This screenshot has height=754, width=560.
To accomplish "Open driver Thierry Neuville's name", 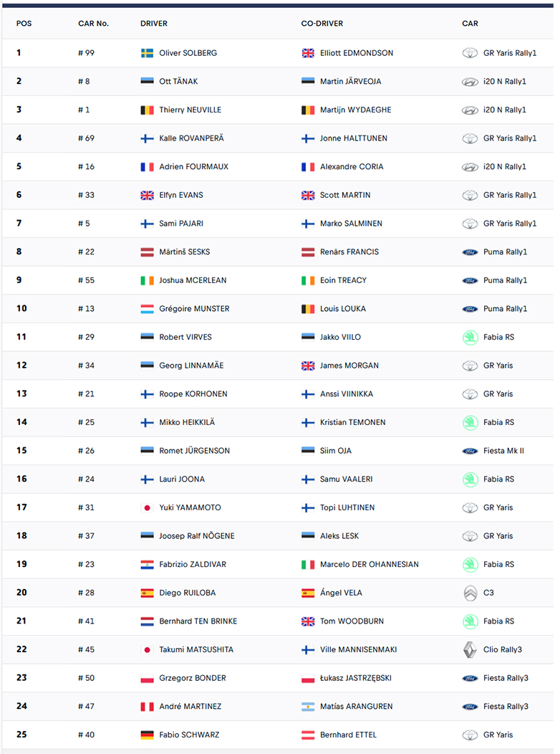I will tap(190, 110).
